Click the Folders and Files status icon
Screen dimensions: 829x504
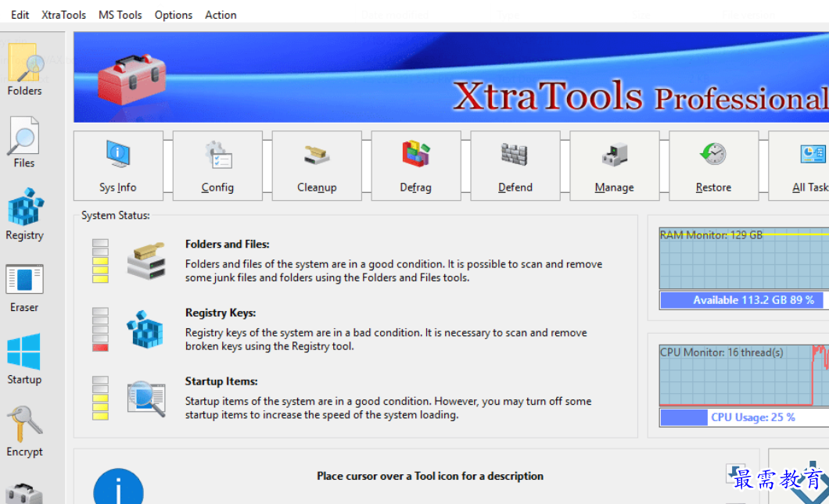tap(146, 261)
